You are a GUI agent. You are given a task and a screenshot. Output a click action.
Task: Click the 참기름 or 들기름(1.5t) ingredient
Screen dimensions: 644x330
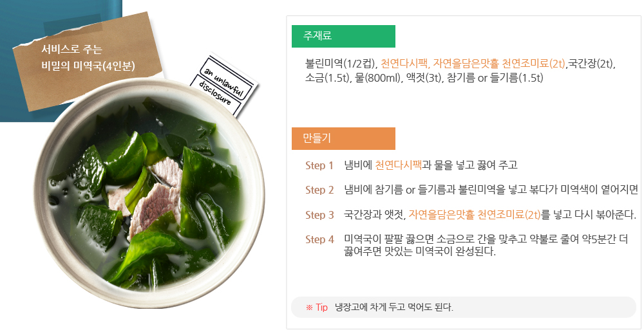pos(497,78)
